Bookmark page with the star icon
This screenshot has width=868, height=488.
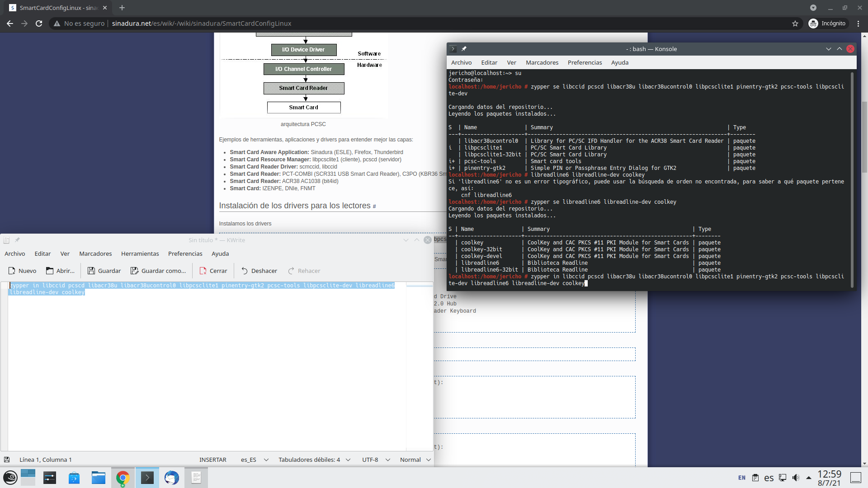click(x=795, y=23)
